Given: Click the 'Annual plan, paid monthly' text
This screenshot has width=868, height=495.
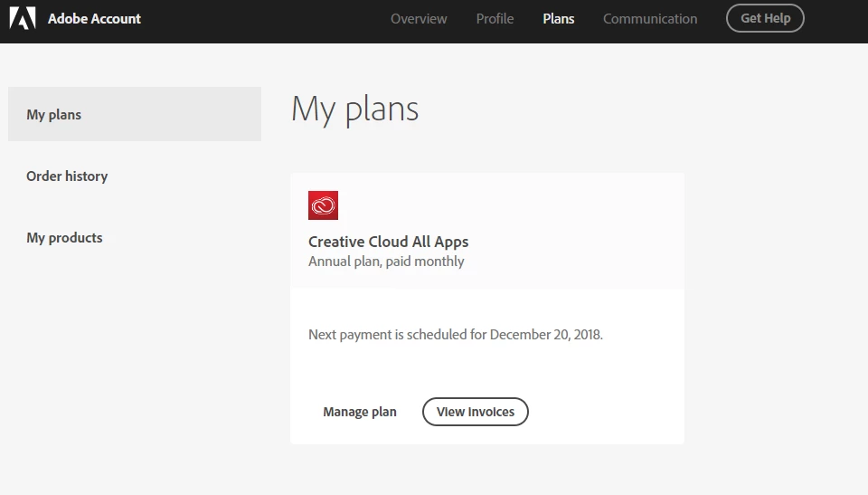Looking at the screenshot, I should 386,262.
